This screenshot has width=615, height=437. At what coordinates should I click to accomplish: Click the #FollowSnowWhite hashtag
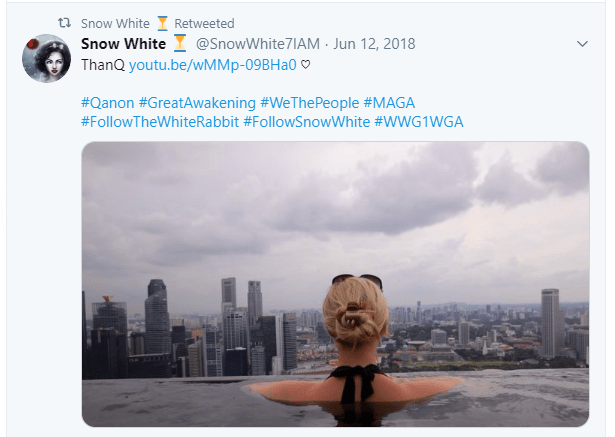tap(305, 122)
